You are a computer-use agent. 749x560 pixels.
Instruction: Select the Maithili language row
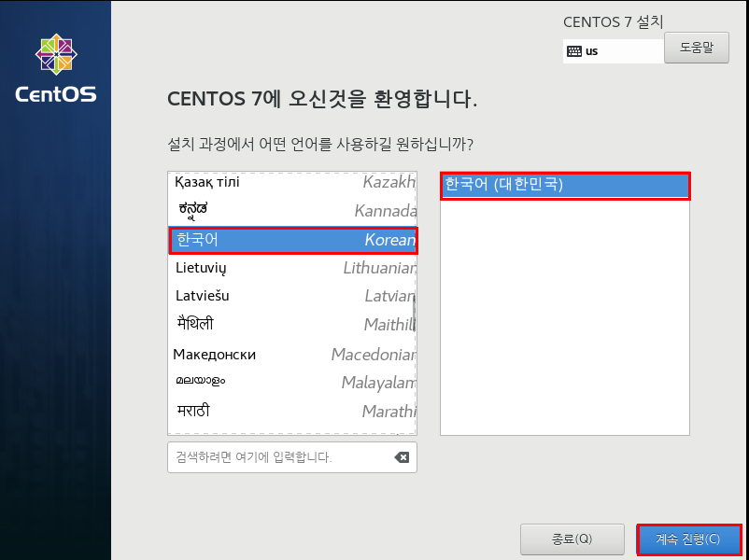(x=293, y=325)
